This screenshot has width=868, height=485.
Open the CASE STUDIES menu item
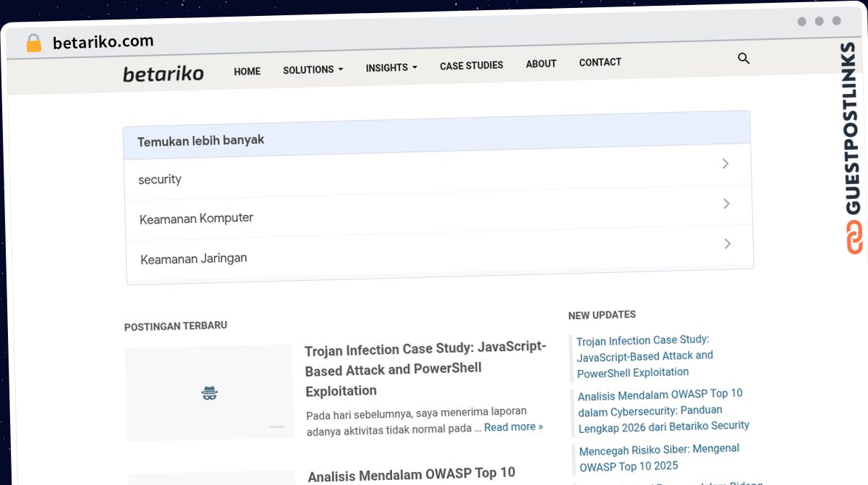(x=472, y=65)
